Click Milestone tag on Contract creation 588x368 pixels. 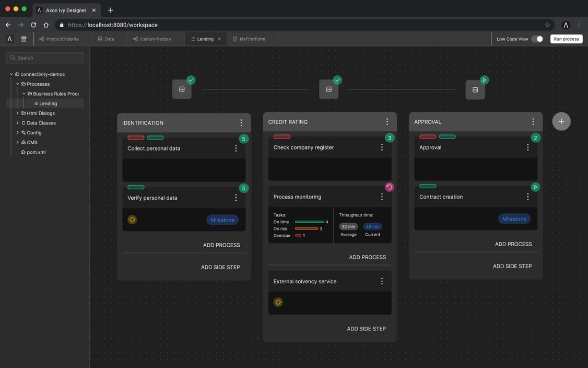pyautogui.click(x=514, y=219)
